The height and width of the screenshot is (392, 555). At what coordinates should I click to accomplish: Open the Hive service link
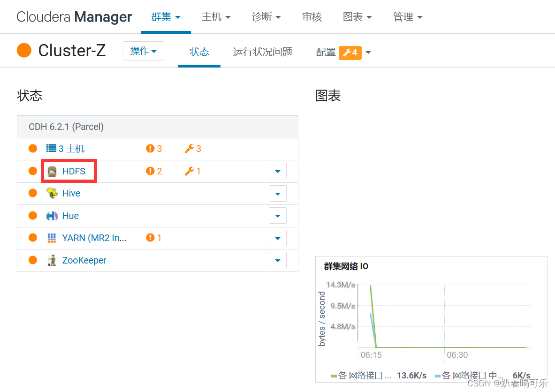pos(71,193)
